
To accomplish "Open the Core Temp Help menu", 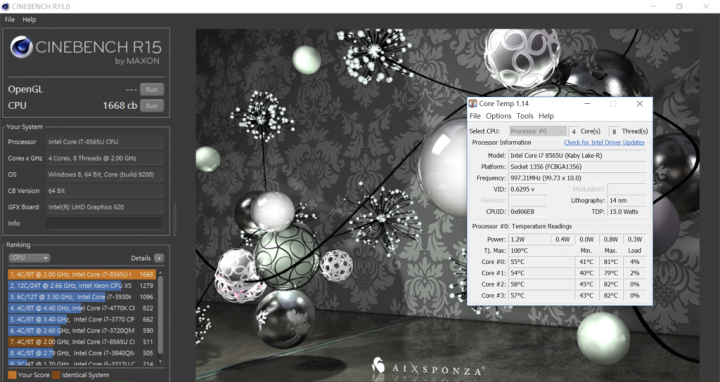I will [x=546, y=116].
